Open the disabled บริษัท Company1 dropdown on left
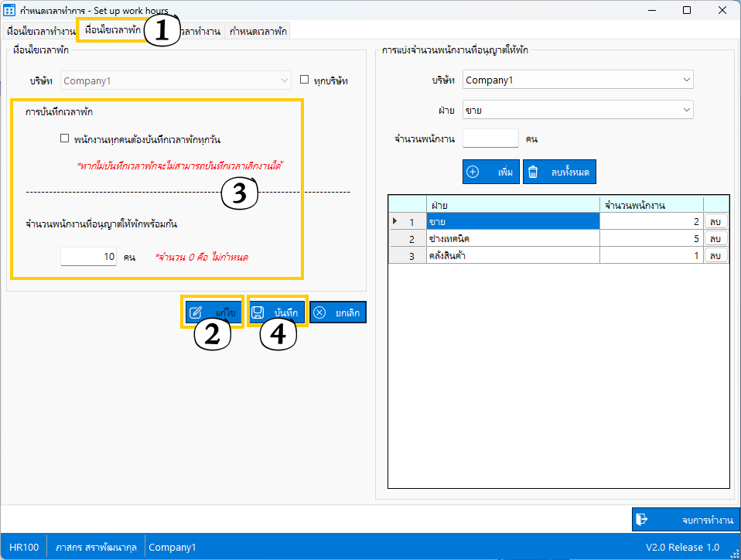Image resolution: width=741 pixels, height=560 pixels. 176,80
